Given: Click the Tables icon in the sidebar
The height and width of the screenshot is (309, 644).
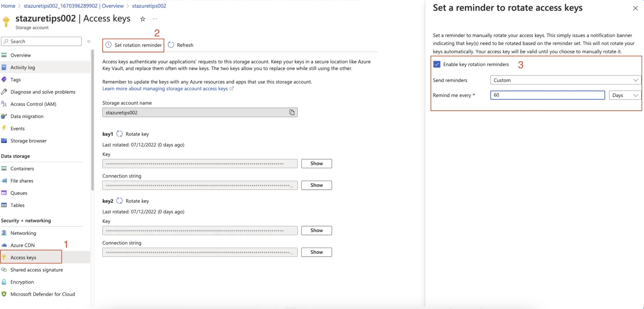Looking at the screenshot, I should [x=4, y=205].
